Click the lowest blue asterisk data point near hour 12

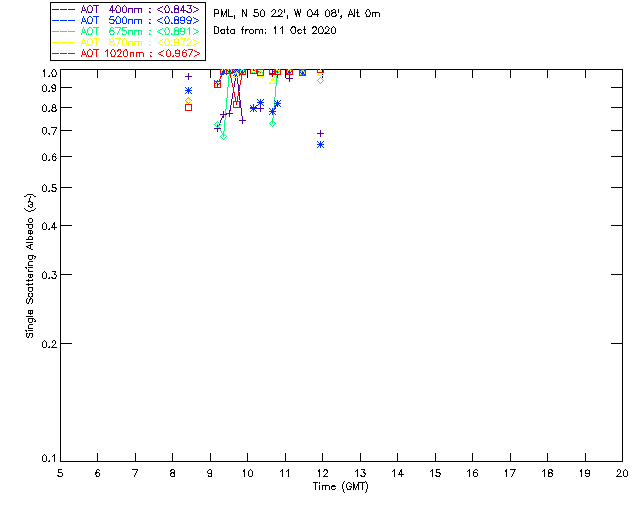320,145
